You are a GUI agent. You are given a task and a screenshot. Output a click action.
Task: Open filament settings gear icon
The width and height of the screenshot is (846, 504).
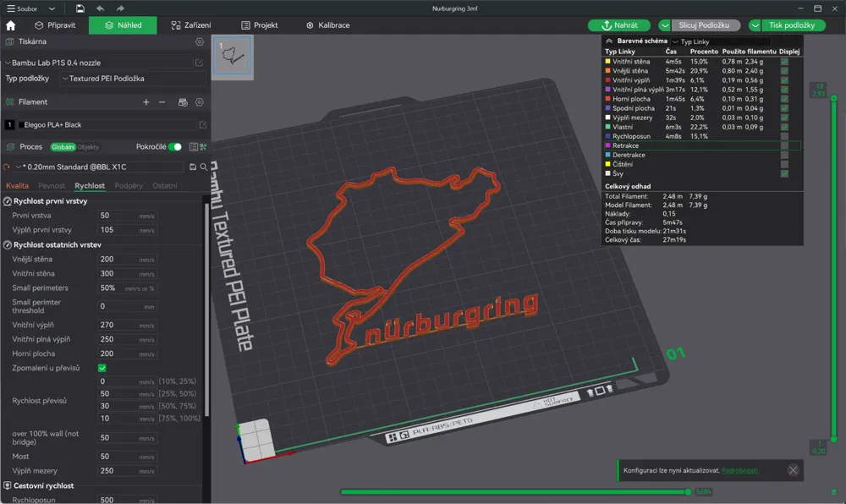coord(200,101)
